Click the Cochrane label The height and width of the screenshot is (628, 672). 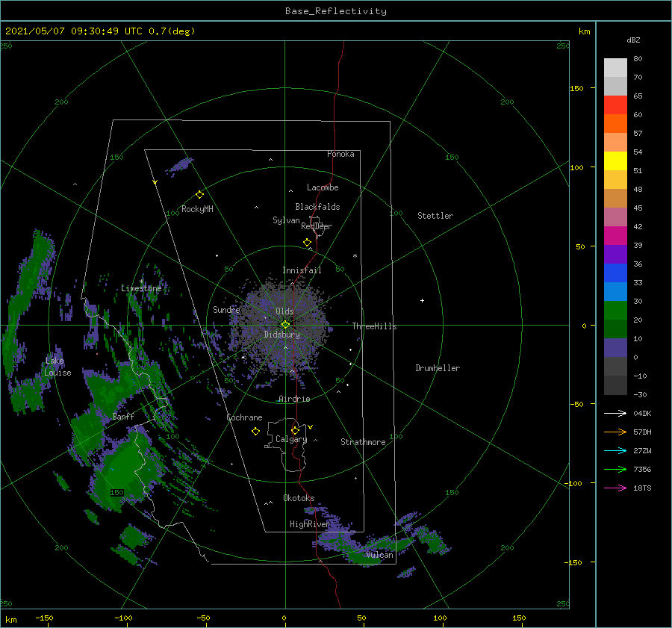pos(244,417)
